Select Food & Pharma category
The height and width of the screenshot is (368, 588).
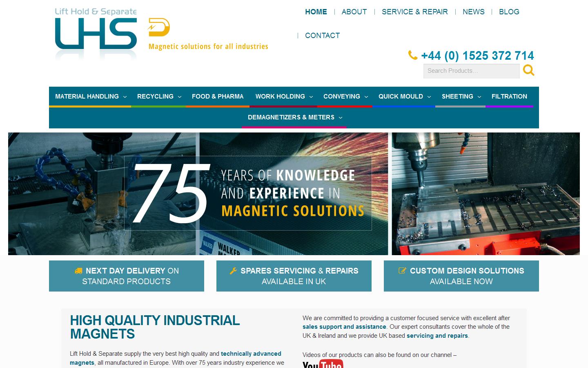coord(218,96)
